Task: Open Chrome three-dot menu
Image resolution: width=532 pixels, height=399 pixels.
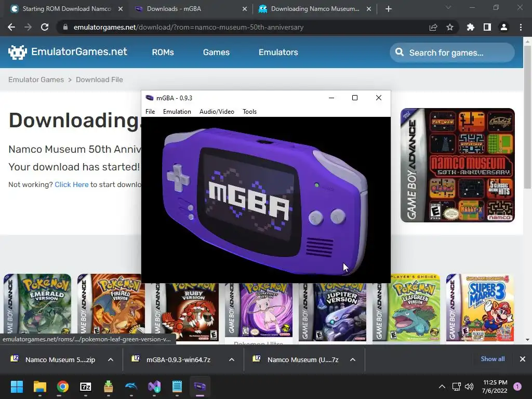Action: pos(521,27)
